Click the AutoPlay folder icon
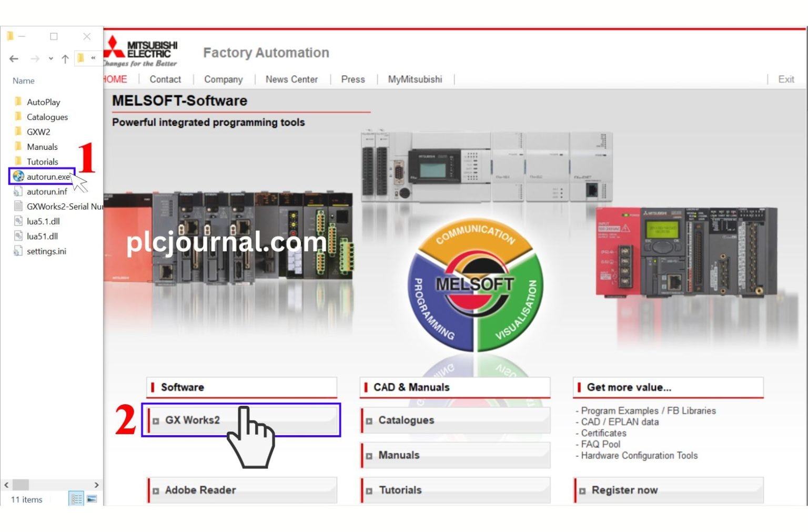Screen dimensions: 808x532 pyautogui.click(x=18, y=101)
